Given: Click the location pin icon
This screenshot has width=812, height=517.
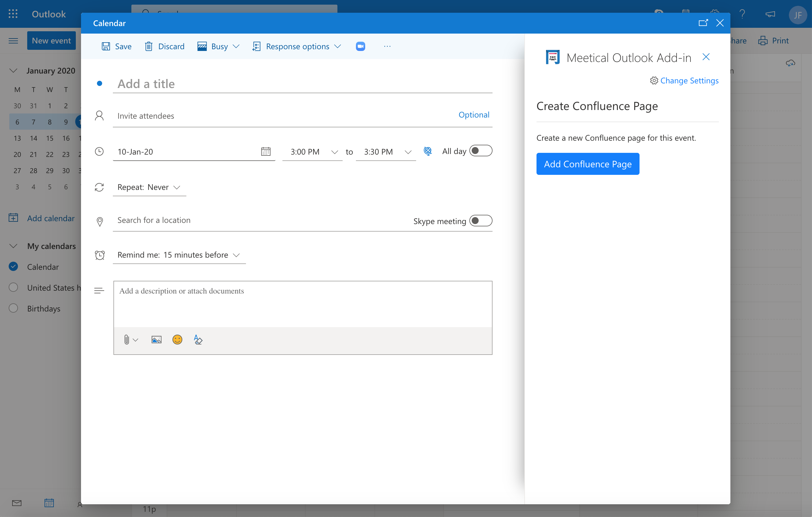Looking at the screenshot, I should coord(100,221).
